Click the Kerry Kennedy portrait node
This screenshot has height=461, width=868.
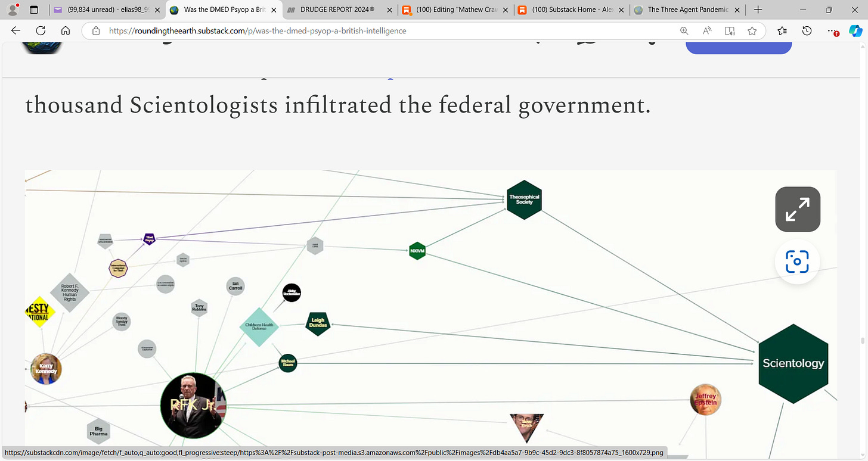[46, 369]
